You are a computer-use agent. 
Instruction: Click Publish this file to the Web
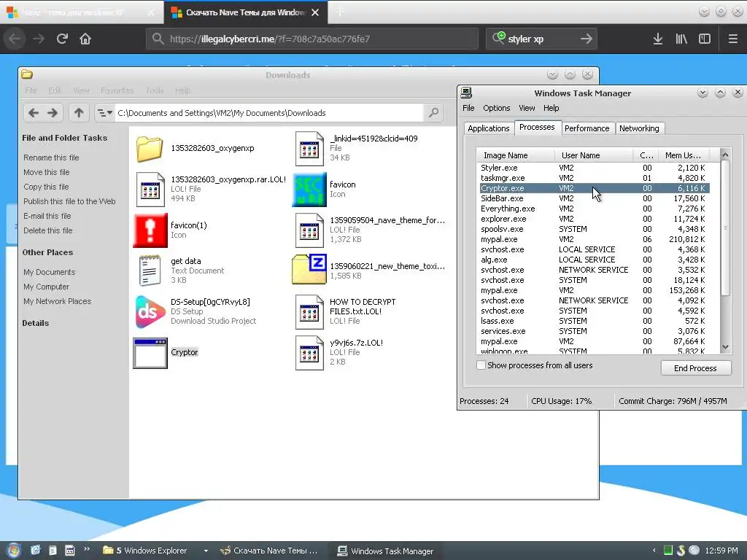tap(69, 201)
